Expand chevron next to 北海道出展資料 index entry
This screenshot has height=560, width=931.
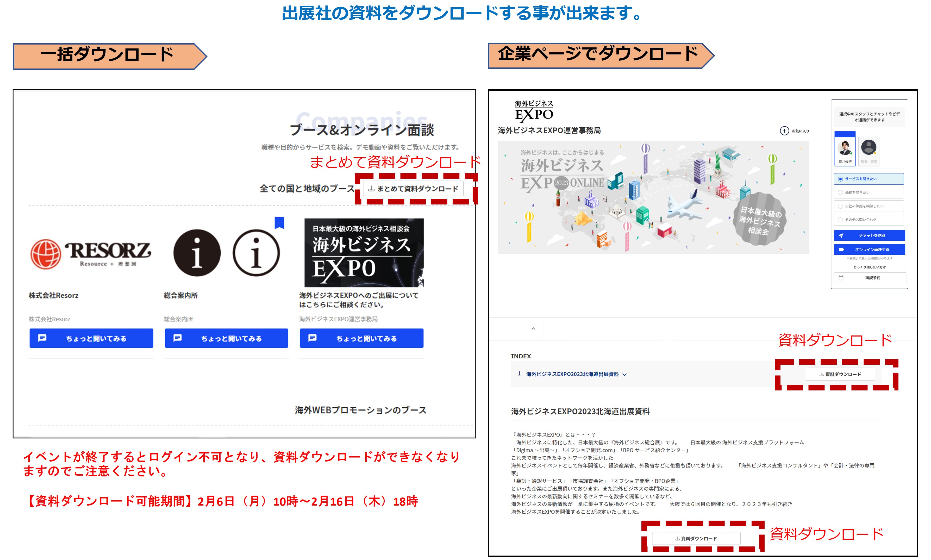pos(624,375)
